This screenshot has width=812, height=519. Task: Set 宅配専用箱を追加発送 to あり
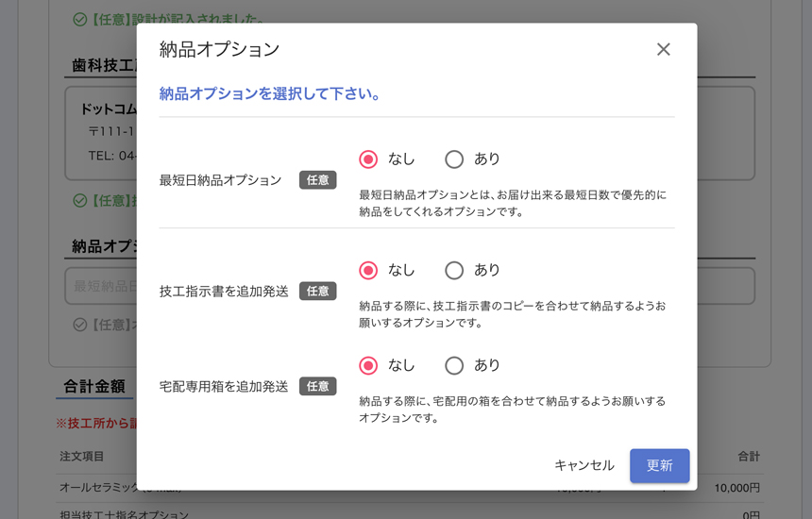pos(454,365)
